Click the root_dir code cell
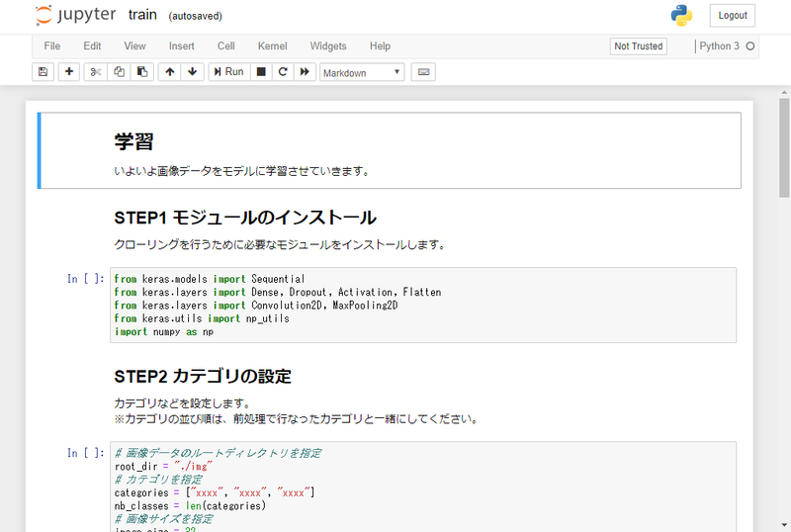 pyautogui.click(x=423, y=487)
